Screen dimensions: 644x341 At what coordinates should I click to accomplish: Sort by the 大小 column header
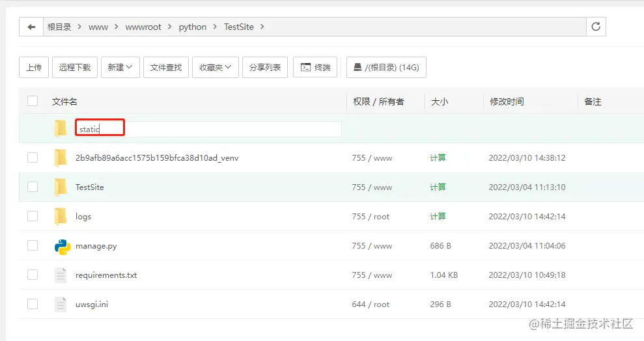[440, 102]
